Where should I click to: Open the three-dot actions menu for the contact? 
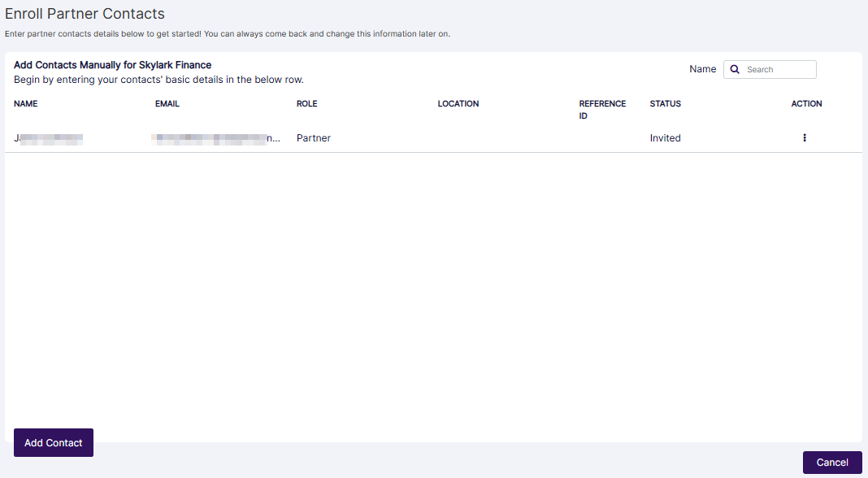804,137
